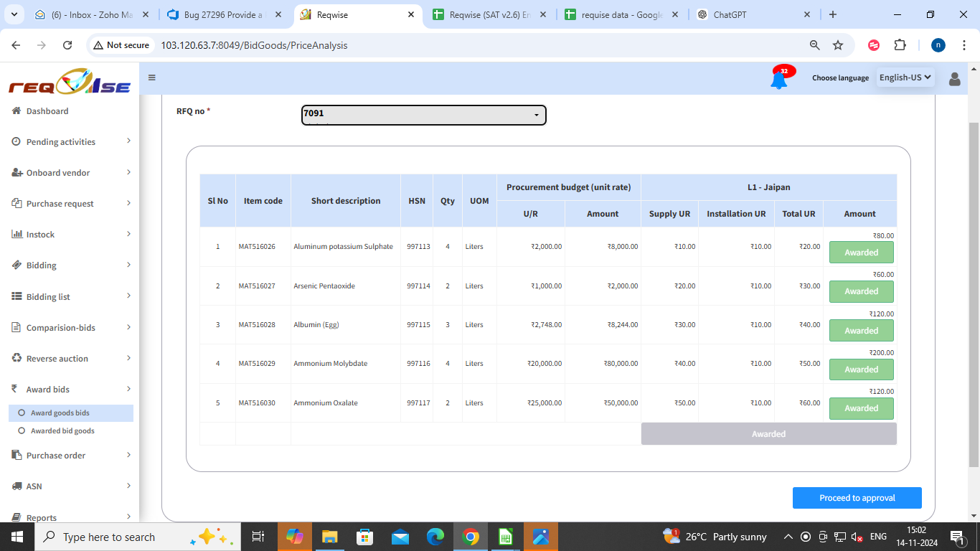Bookmark this page with star icon
This screenshot has height=551, width=980.
(838, 45)
